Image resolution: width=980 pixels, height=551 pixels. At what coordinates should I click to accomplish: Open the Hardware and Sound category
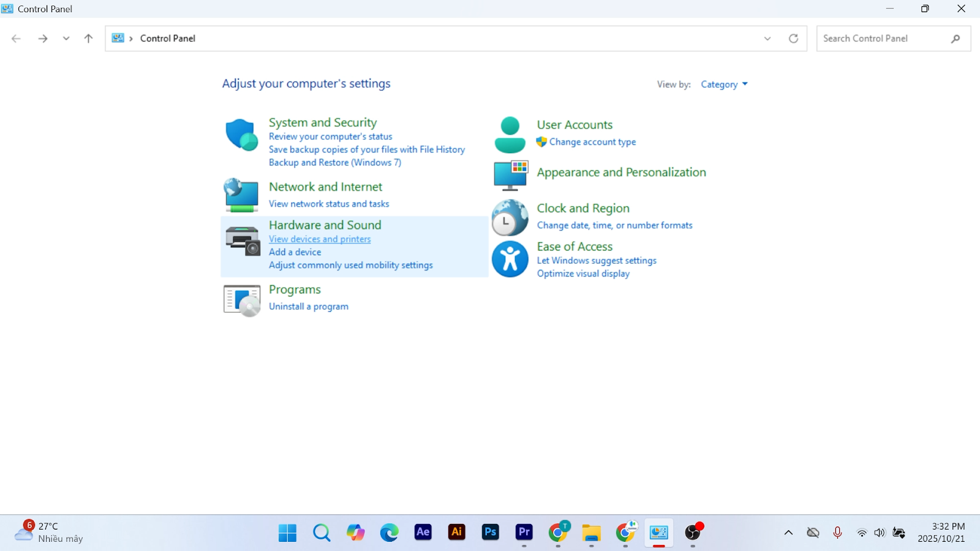325,225
